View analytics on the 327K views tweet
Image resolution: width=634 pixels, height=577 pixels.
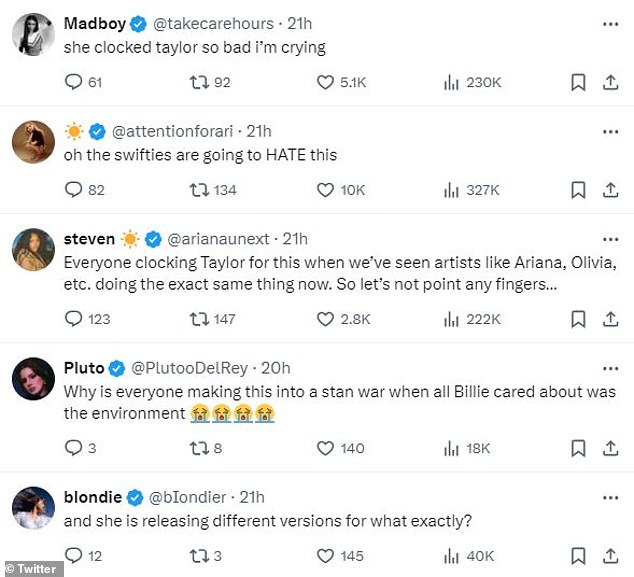(x=451, y=190)
